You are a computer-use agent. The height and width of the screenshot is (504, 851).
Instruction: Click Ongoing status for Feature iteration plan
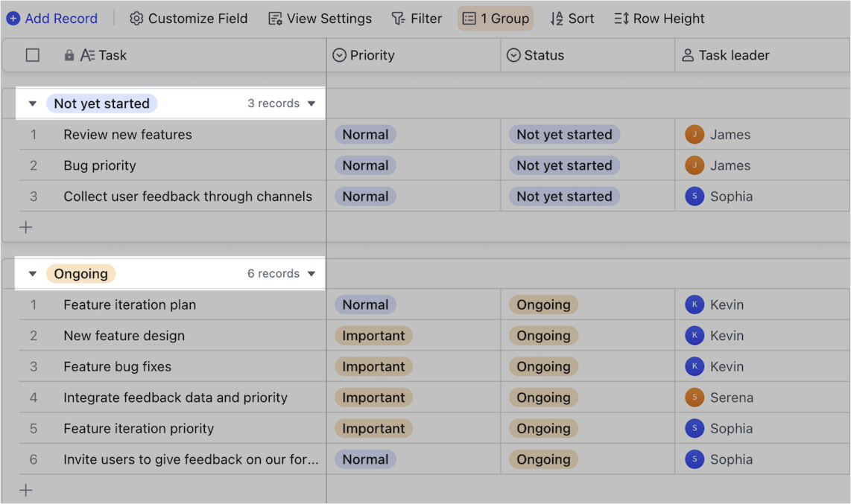point(543,304)
